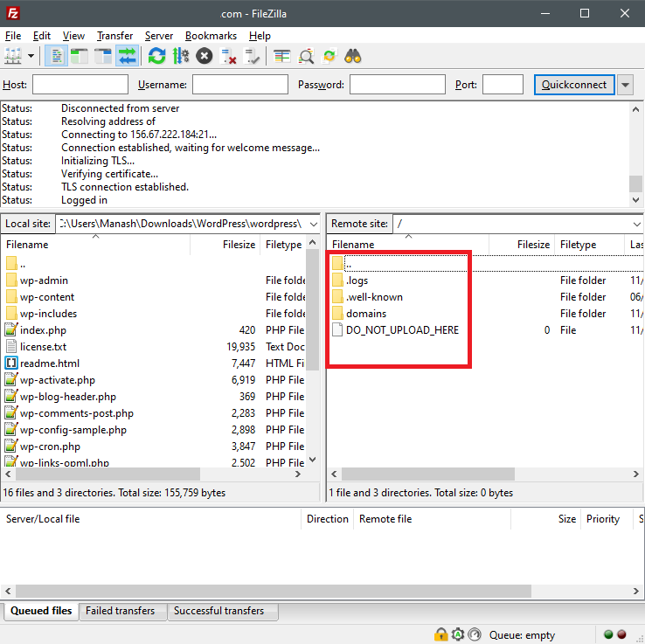Screen dimensions: 645x644
Task: Toggle local directory tree display
Action: click(x=80, y=56)
